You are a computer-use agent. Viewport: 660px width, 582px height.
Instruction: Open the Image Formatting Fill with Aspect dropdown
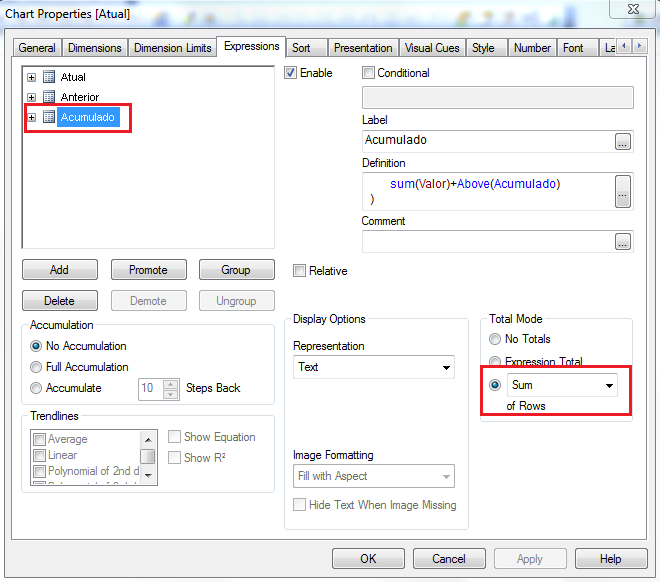[x=374, y=476]
